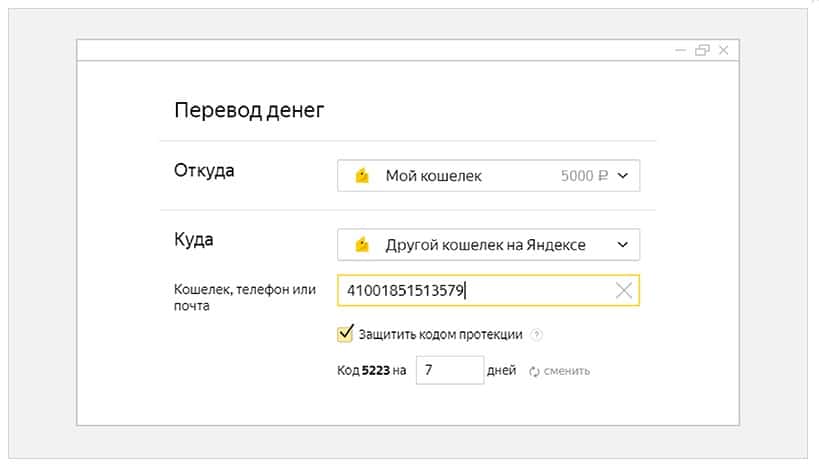Screen dimensions: 819x471
Task: Restore the window using the title bar icon
Action: coord(702,50)
